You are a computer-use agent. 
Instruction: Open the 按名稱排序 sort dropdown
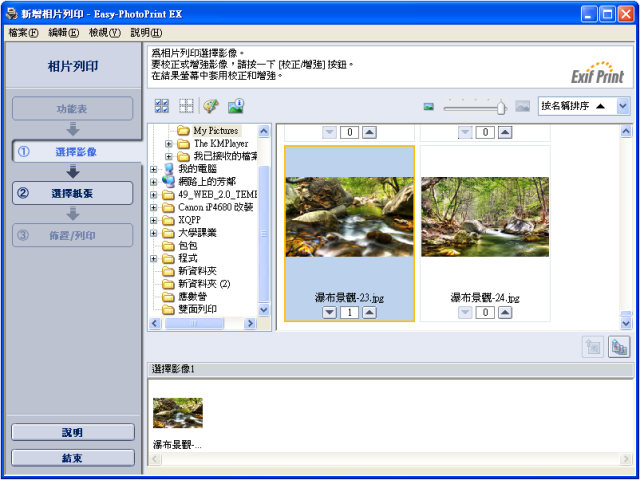click(622, 106)
